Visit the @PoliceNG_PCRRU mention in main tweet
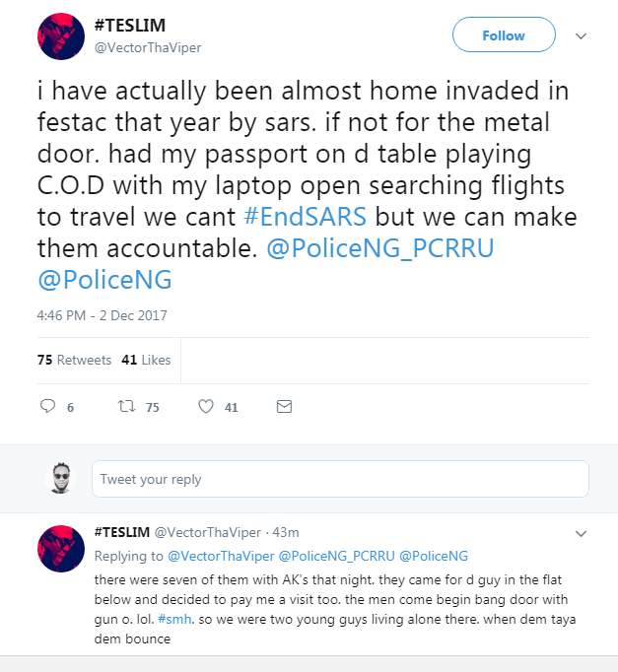This screenshot has width=618, height=672. pyautogui.click(x=380, y=248)
